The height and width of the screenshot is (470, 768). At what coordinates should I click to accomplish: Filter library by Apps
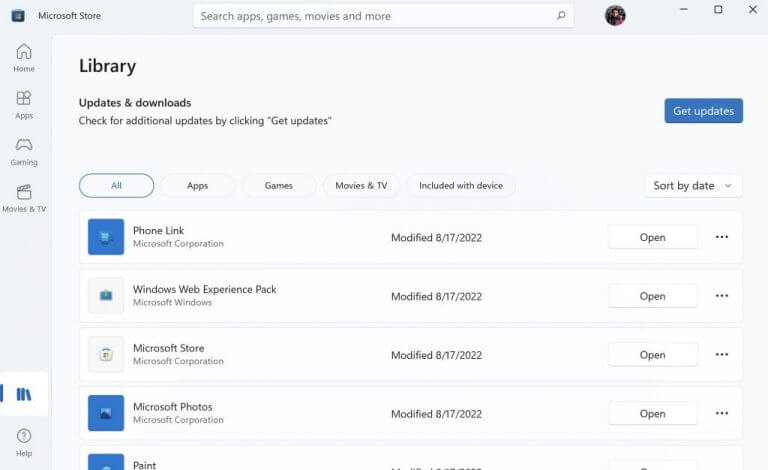[197, 186]
